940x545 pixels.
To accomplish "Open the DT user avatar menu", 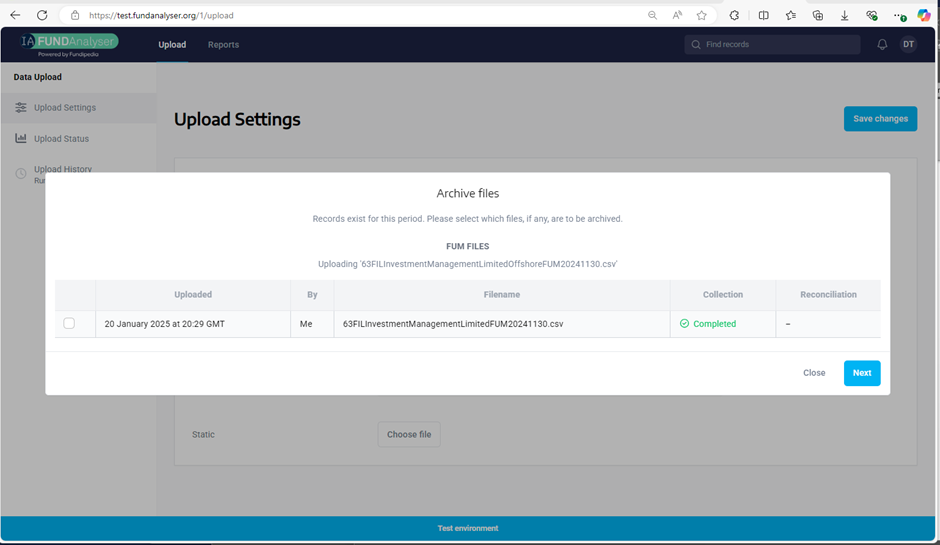I will 908,45.
